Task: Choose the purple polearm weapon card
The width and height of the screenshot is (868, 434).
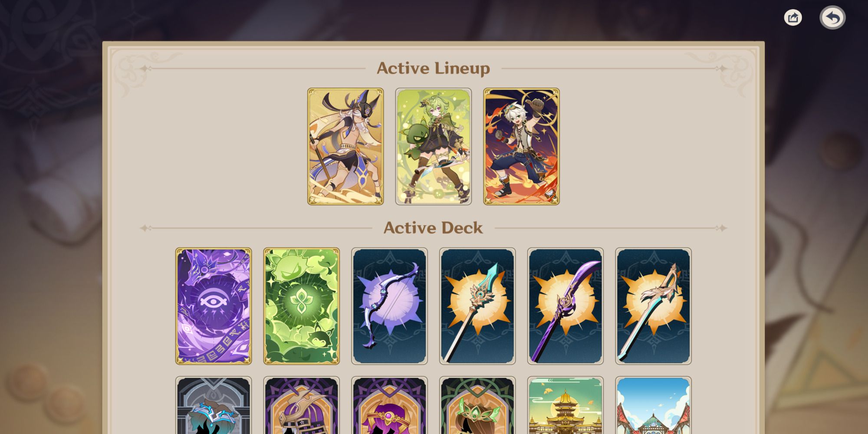Action: pyautogui.click(x=566, y=306)
